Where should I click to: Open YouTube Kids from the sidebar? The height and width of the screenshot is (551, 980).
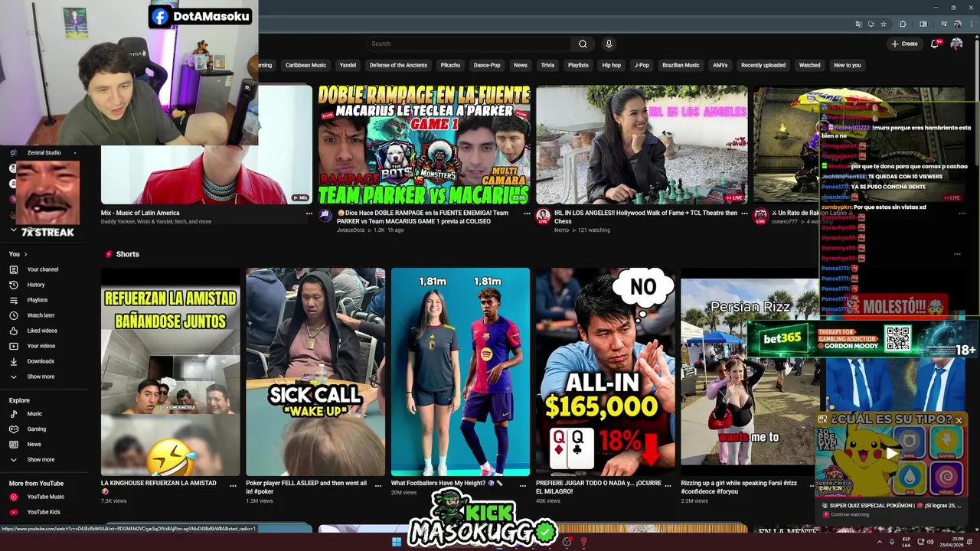(44, 512)
